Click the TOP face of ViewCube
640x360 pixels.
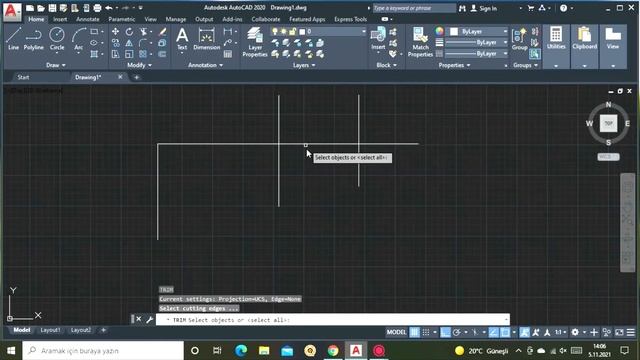tap(608, 123)
